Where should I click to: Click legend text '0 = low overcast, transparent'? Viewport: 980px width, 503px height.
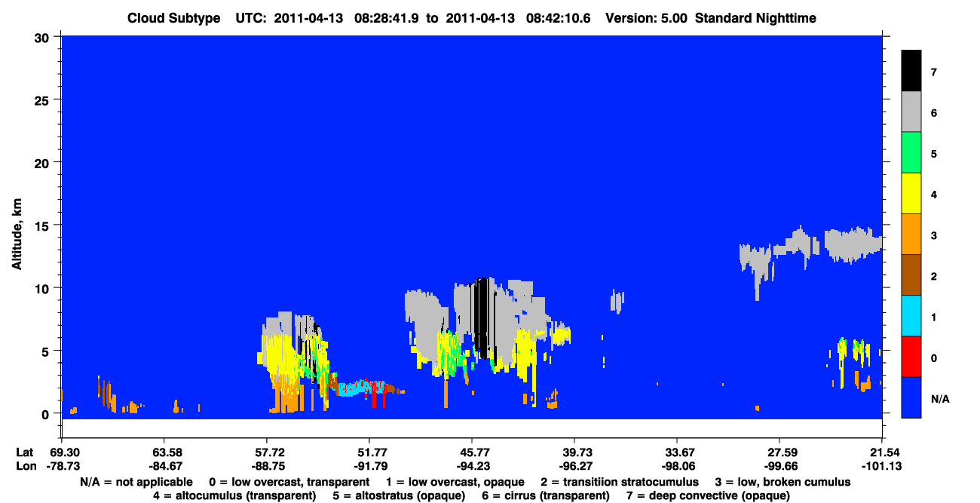(289, 482)
